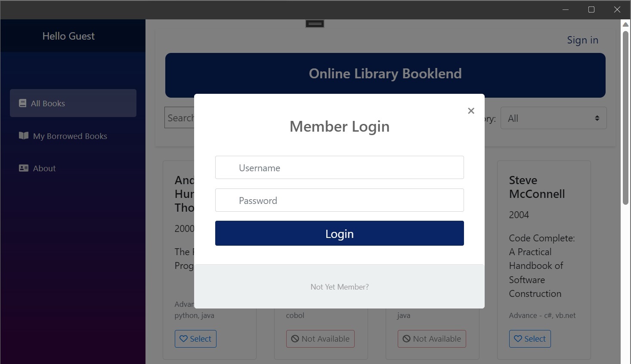This screenshot has height=364, width=631.
Task: Close the Member Login dialog
Action: (471, 111)
